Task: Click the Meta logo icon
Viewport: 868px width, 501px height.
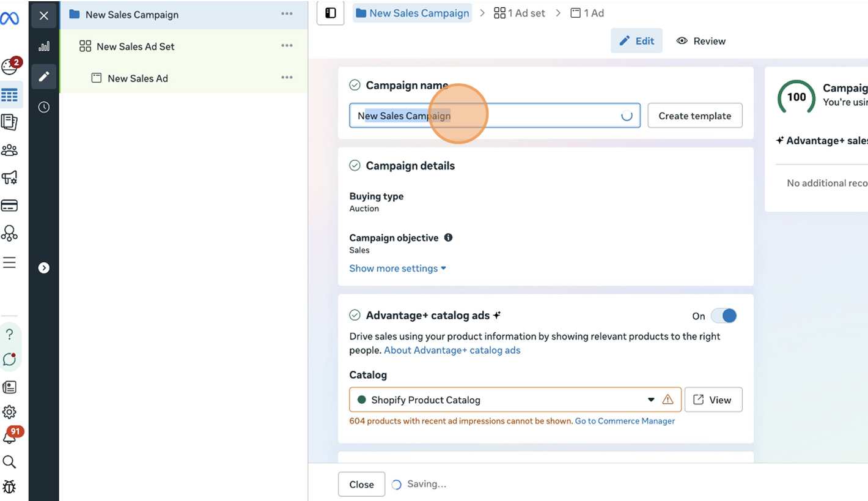Action: [x=9, y=19]
